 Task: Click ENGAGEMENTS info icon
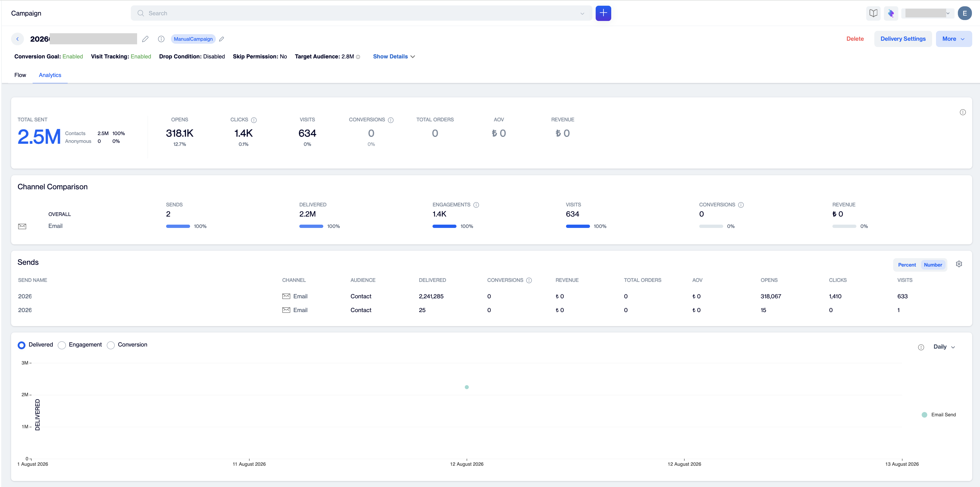476,205
